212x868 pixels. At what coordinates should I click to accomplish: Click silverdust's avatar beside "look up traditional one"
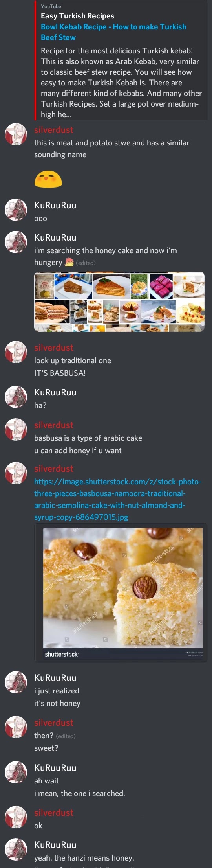point(16,352)
